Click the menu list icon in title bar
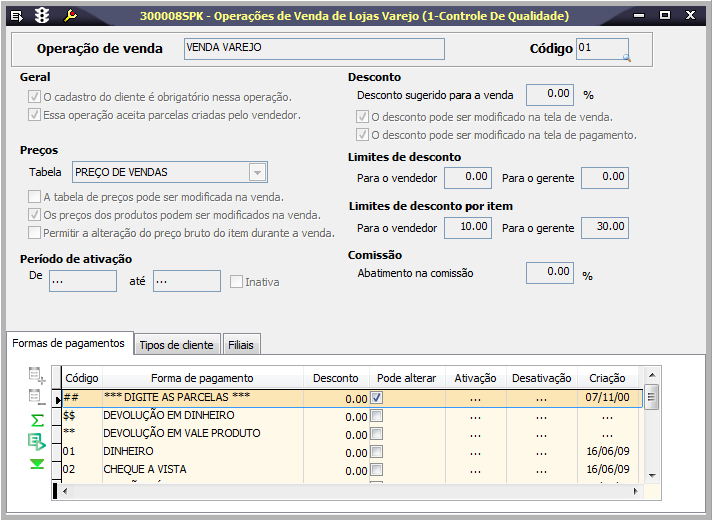Image resolution: width=712 pixels, height=520 pixels. coord(16,16)
